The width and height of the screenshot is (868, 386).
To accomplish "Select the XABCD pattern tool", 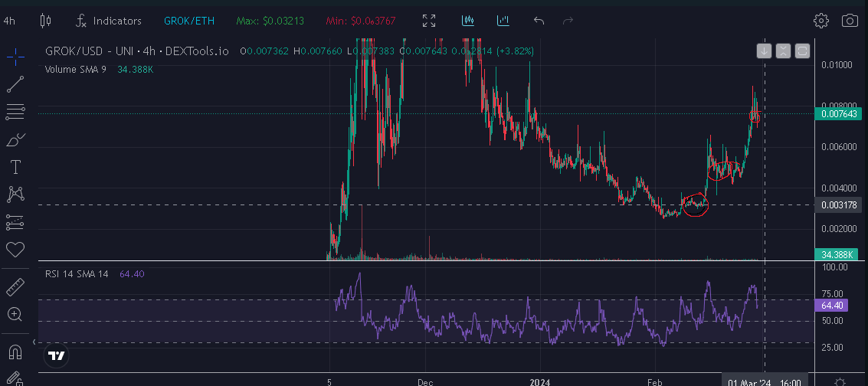I will click(x=15, y=194).
